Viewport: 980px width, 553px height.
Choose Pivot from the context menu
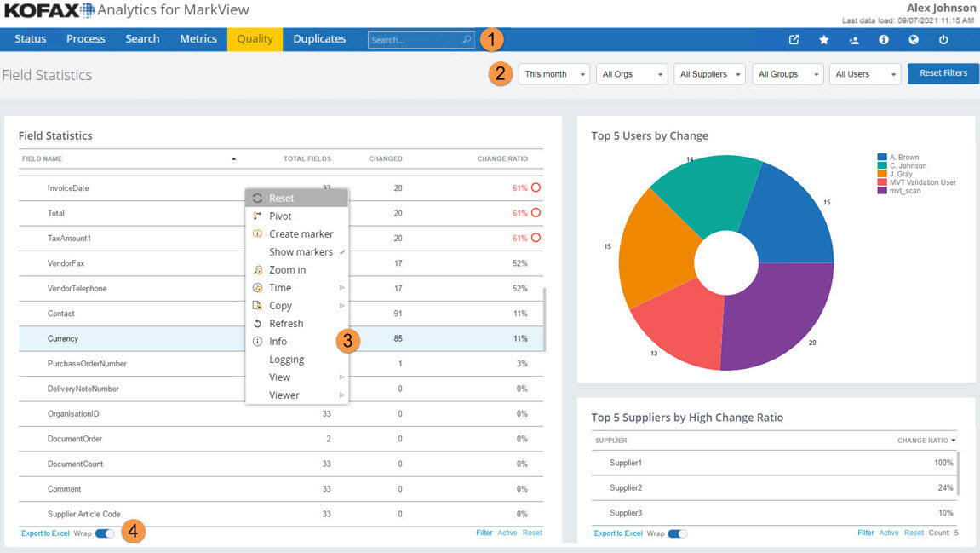280,216
